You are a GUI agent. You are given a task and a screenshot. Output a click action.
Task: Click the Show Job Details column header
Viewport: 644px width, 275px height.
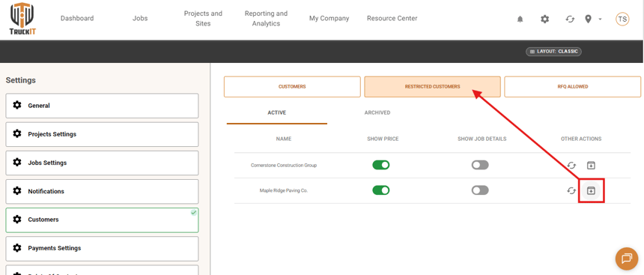pos(482,139)
